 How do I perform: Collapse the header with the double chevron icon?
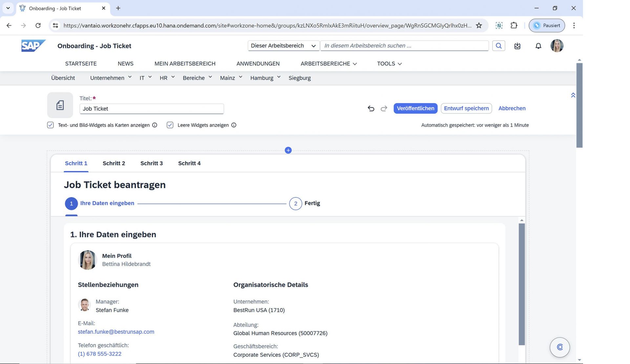[x=573, y=95]
